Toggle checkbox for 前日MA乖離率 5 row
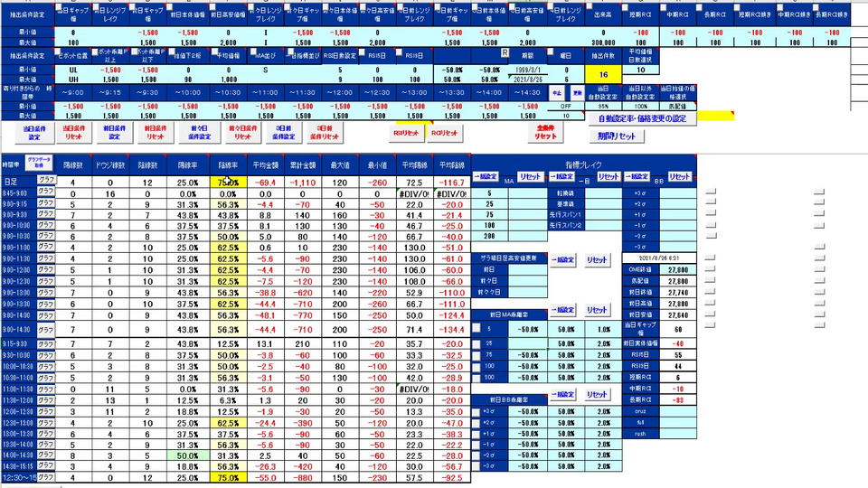Image resolution: width=868 pixels, height=488 pixels. click(476, 328)
